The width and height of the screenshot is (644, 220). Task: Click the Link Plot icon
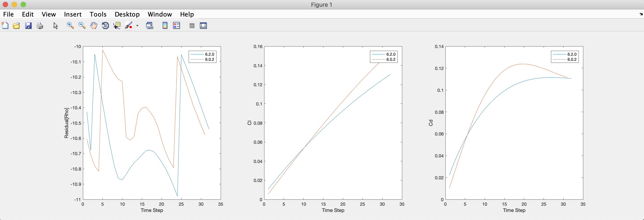(149, 25)
